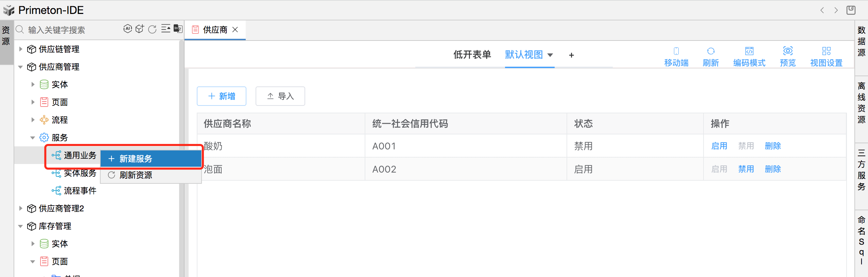The height and width of the screenshot is (277, 868).
Task: Click the 导入 import button
Action: (x=280, y=96)
